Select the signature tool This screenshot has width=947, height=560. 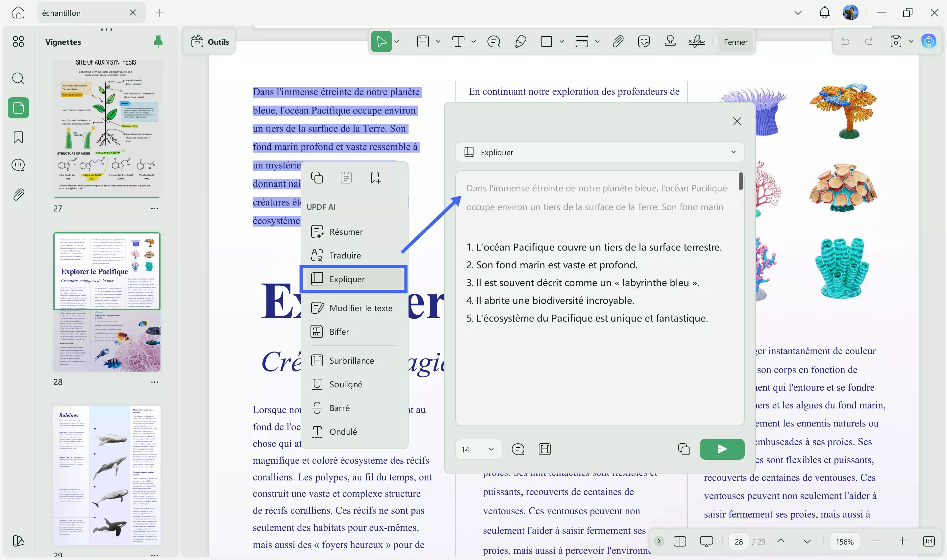[696, 41]
